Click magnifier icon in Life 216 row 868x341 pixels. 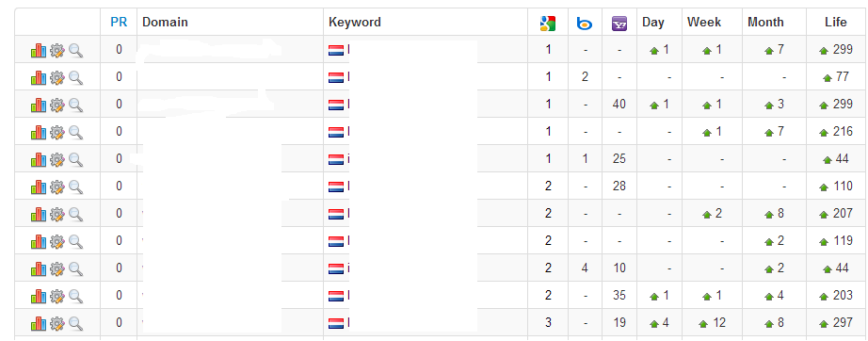[76, 133]
